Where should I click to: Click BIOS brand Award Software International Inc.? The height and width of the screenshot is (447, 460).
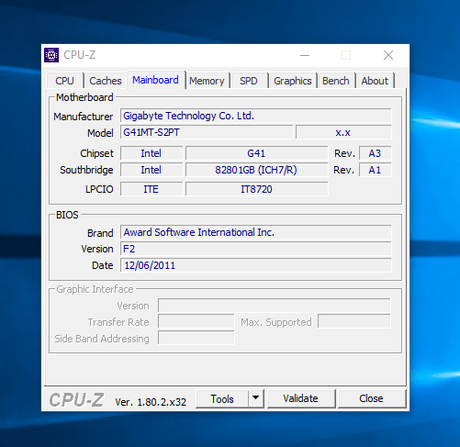point(255,232)
